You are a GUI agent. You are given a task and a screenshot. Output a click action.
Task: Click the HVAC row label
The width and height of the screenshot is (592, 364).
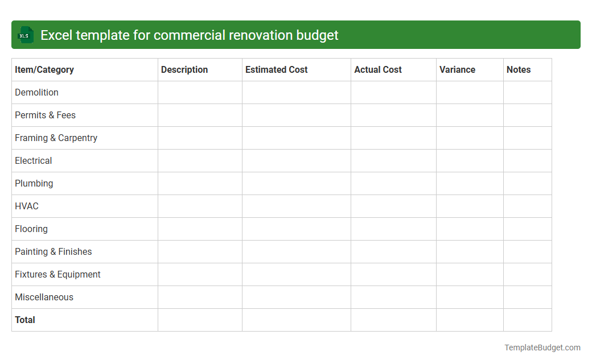click(x=27, y=206)
